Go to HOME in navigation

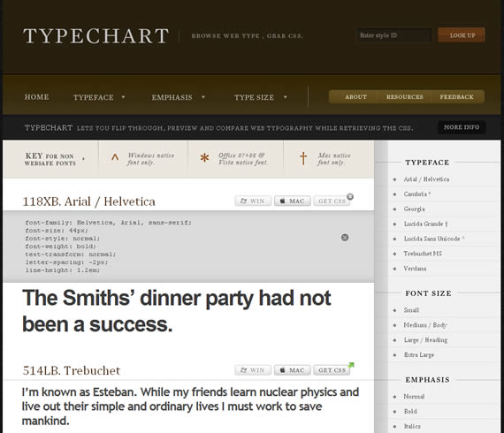tap(36, 97)
